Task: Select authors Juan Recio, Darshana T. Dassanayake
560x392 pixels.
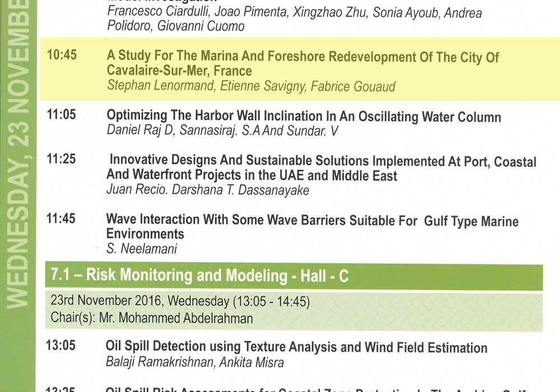Action: tap(208, 190)
